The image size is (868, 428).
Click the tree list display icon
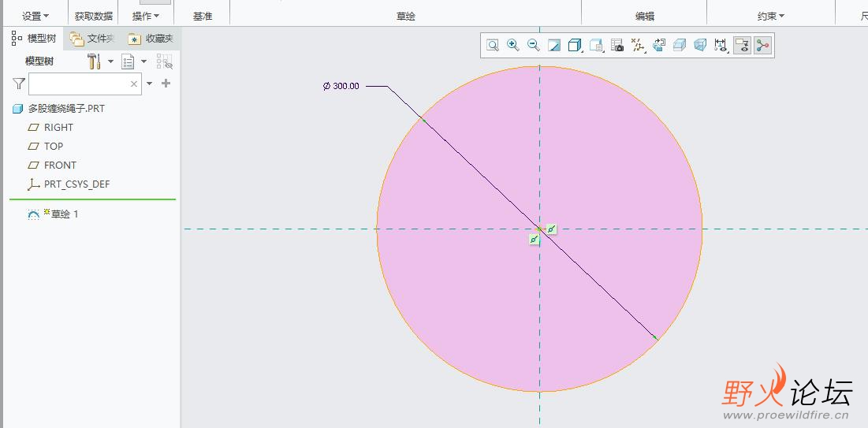[128, 61]
